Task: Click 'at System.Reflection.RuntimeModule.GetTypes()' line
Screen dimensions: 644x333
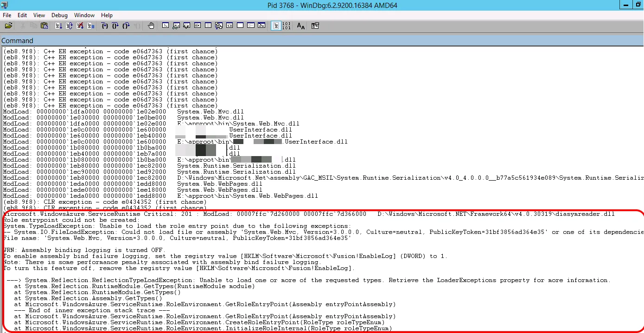Action: [x=97, y=292]
